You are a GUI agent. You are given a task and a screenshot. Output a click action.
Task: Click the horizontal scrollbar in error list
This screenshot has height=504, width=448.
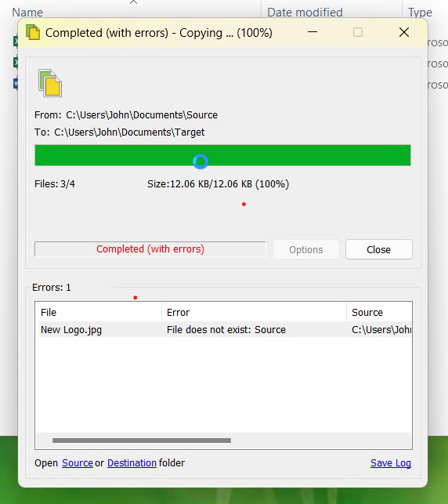tap(142, 441)
